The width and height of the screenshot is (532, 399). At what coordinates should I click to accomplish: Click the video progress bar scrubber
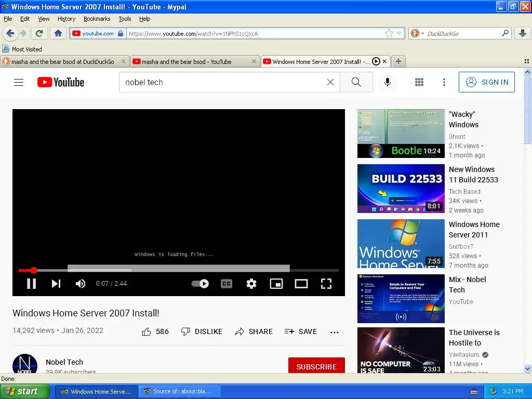coord(34,270)
